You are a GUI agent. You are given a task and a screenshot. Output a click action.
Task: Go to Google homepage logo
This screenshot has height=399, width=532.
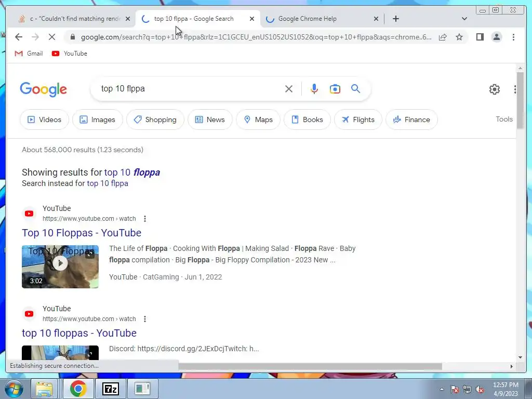[x=44, y=89]
